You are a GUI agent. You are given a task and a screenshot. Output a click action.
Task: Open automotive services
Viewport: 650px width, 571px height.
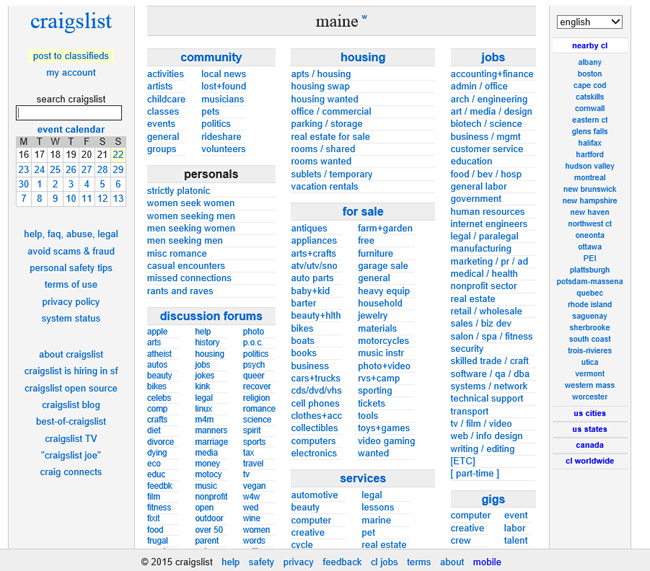314,495
